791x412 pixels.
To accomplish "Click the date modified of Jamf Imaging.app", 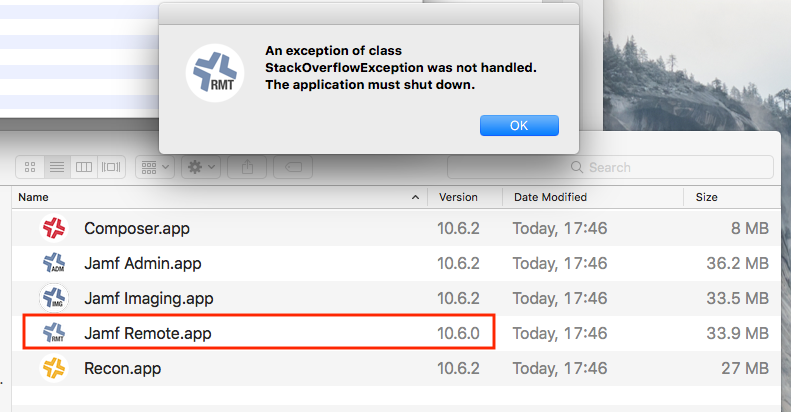I will [560, 299].
